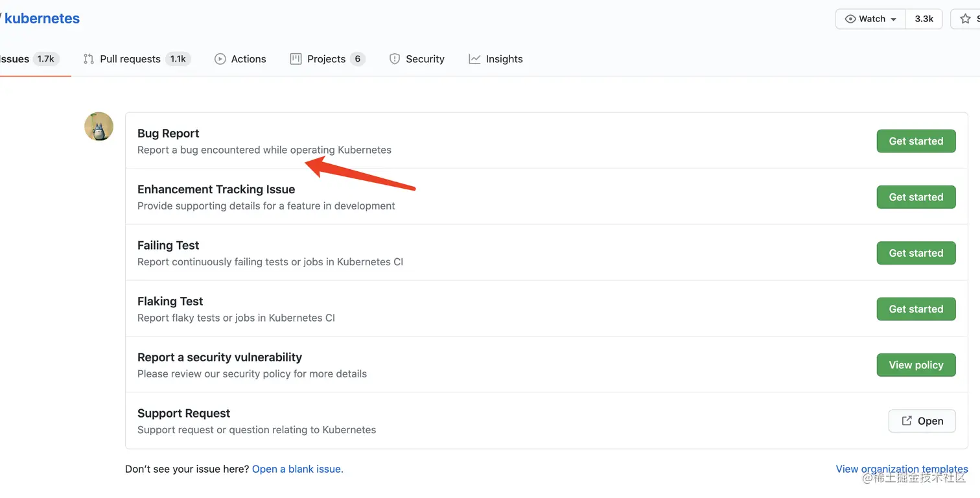The width and height of the screenshot is (980, 498).
Task: Click the kubernetes repository name link
Action: click(x=41, y=19)
